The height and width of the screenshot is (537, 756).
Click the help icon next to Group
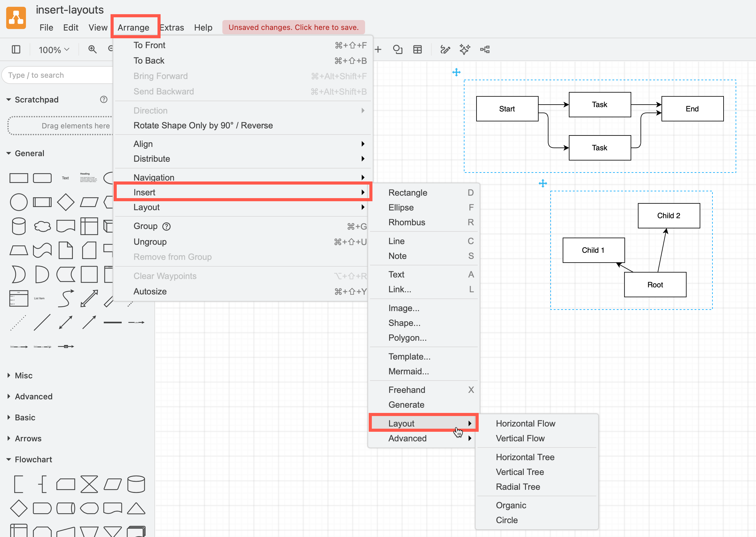pos(166,227)
